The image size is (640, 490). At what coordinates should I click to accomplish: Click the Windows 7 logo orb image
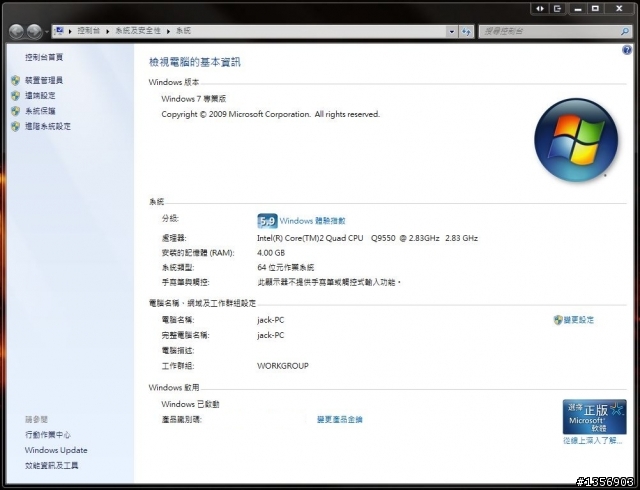(x=576, y=140)
